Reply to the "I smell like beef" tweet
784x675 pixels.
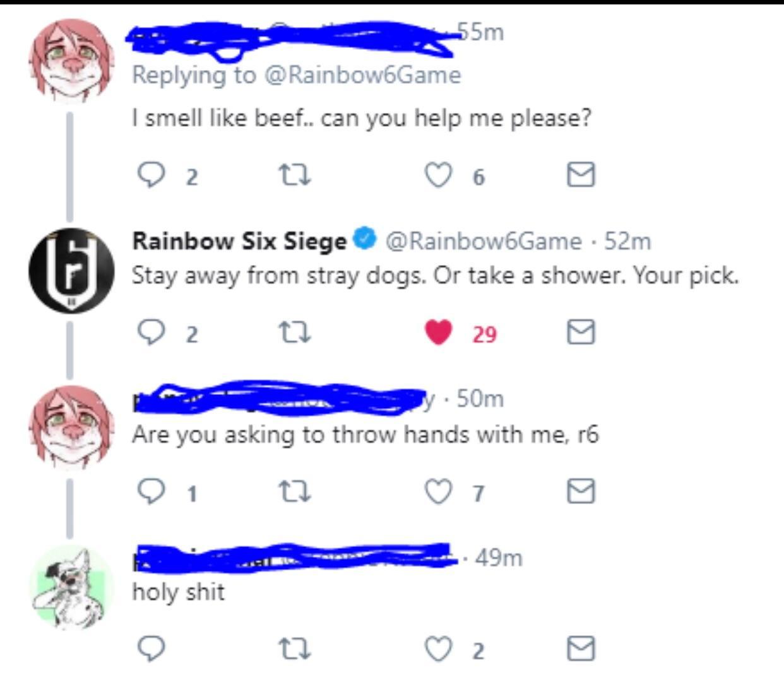pos(151,175)
